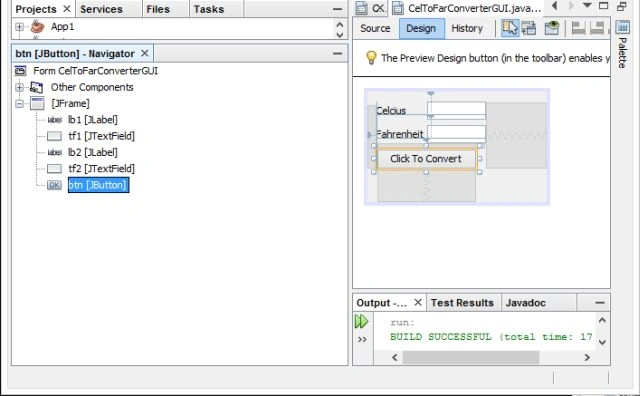Viewport: 640px width, 396px height.
Task: Select tf1 [JTextField] in Navigator
Action: point(101,136)
